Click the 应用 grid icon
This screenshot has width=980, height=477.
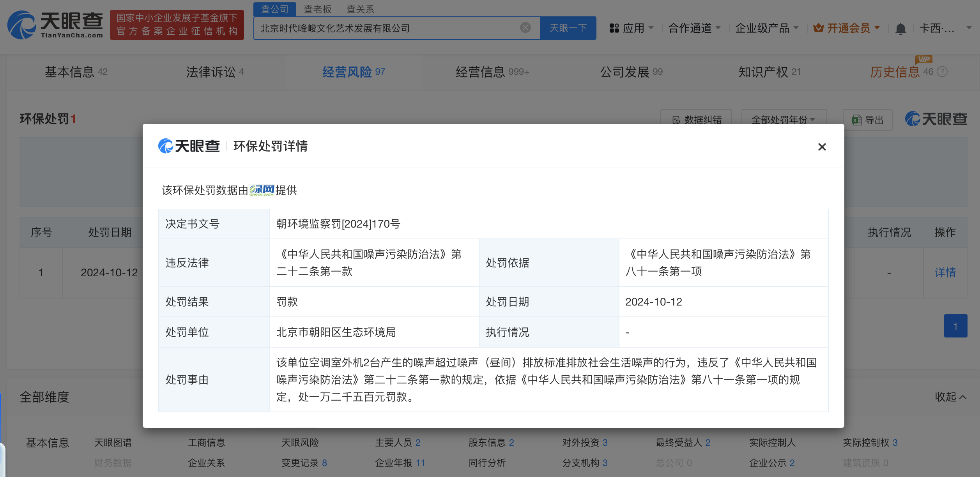click(x=614, y=28)
